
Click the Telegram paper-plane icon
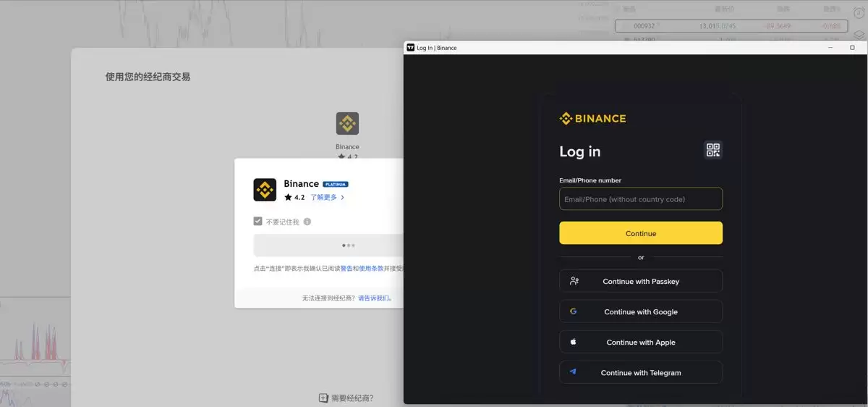(x=573, y=372)
